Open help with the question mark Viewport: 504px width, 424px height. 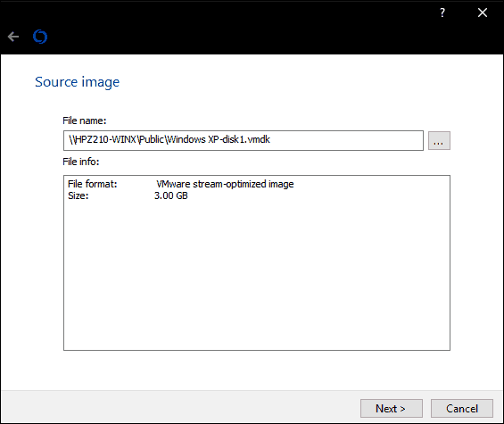[442, 12]
